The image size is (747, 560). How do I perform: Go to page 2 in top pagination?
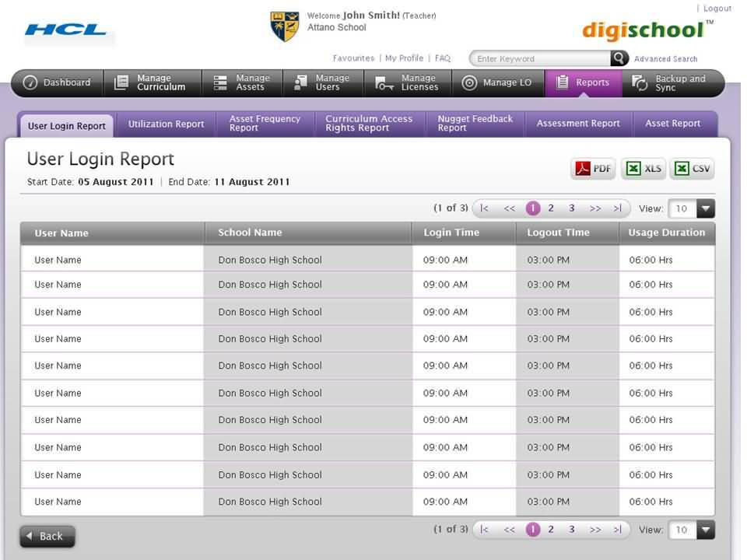551,208
